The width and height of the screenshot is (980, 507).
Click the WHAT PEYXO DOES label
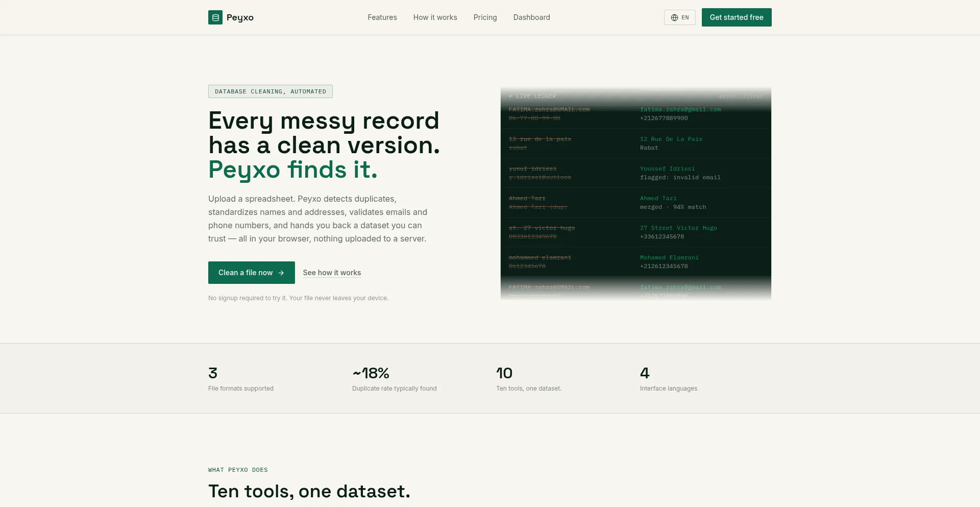coord(238,470)
